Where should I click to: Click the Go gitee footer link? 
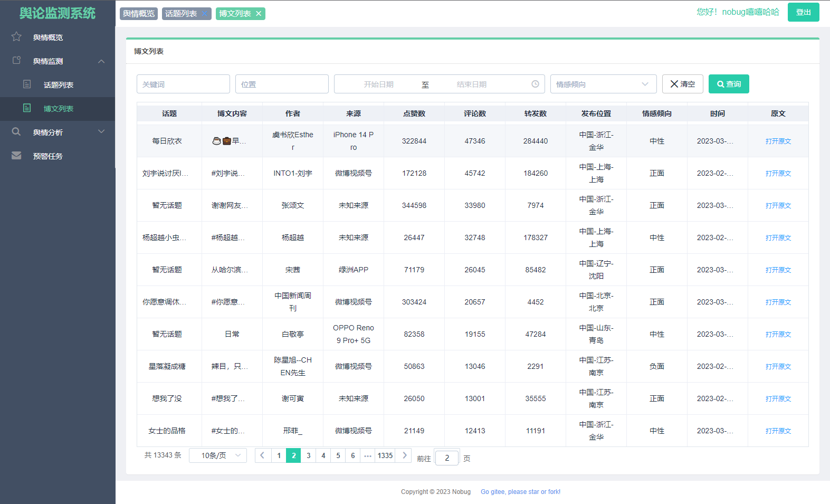tap(520, 492)
